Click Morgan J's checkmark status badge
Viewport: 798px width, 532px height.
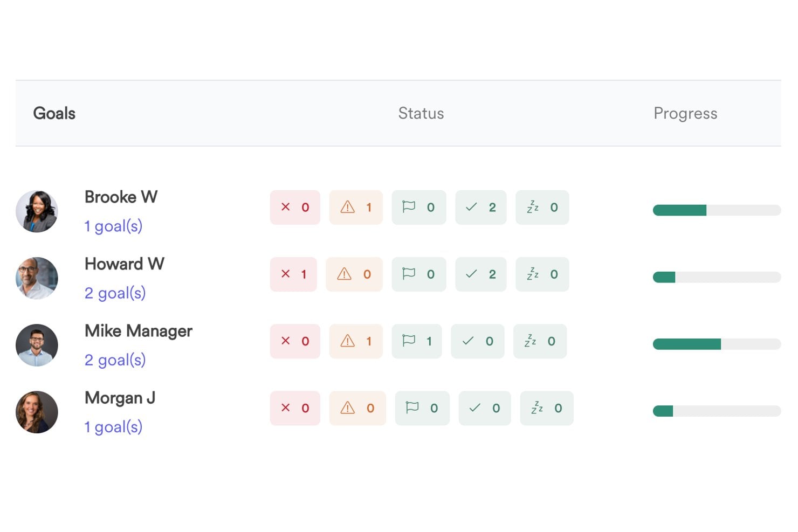point(485,408)
